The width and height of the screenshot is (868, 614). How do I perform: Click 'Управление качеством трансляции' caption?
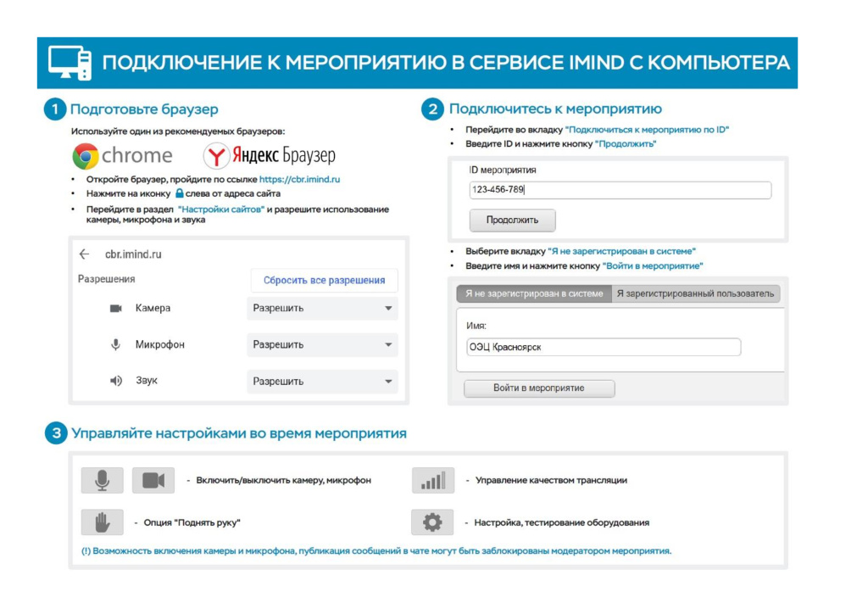pyautogui.click(x=551, y=480)
